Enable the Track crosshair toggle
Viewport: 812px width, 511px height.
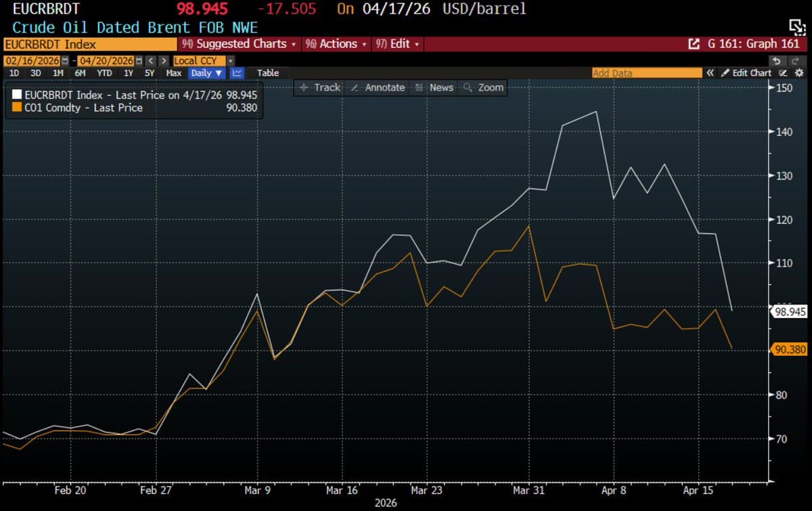coord(319,87)
